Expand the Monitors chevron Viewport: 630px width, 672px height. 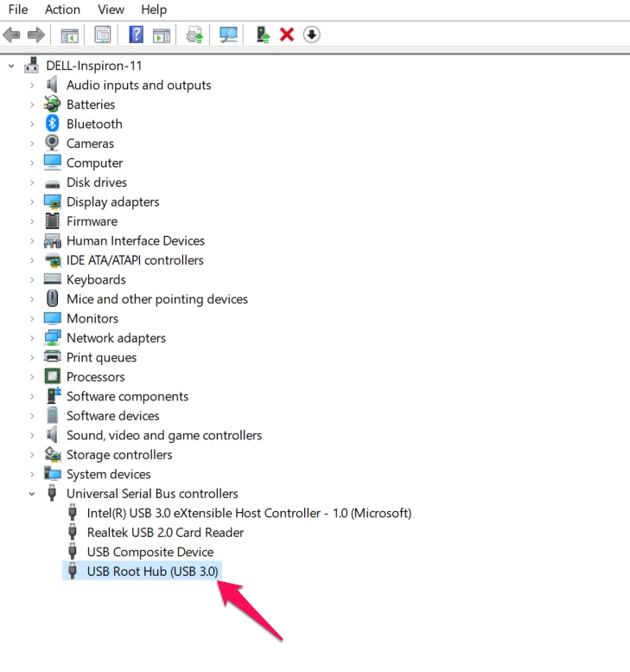coord(32,318)
